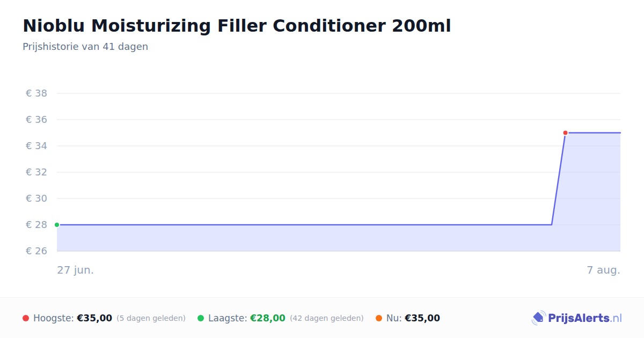Screen dimensions: 644x338
Task: Click the green lowest-price dot on chart
Action: pos(57,225)
